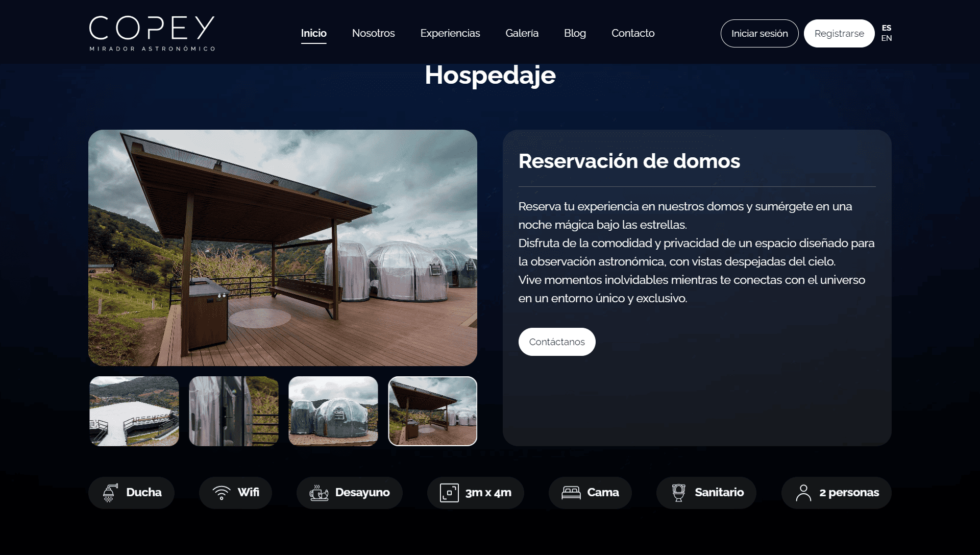
Task: Click the person icon for 2 personas
Action: (x=803, y=493)
